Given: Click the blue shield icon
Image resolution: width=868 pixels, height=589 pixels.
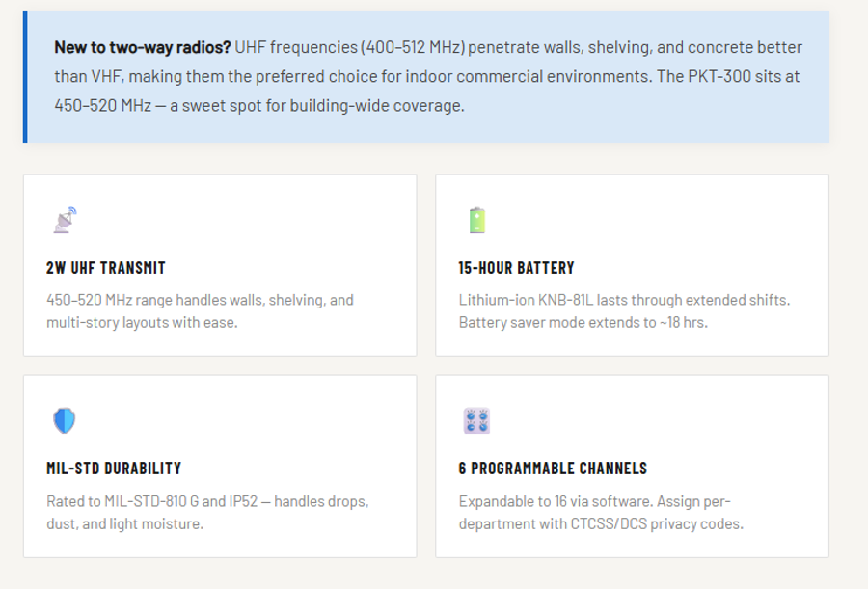Looking at the screenshot, I should 64,420.
